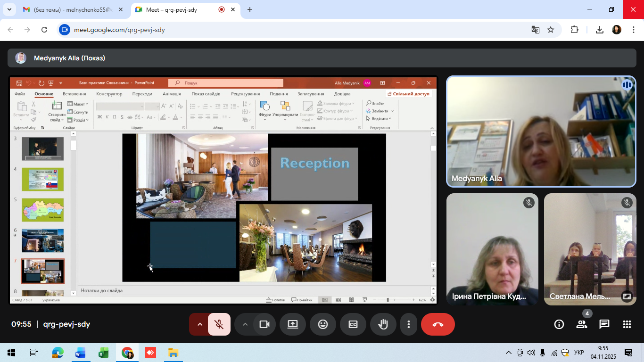The width and height of the screenshot is (644, 362).
Task: Open the Chrome tab search dropdown
Action: click(x=9, y=9)
